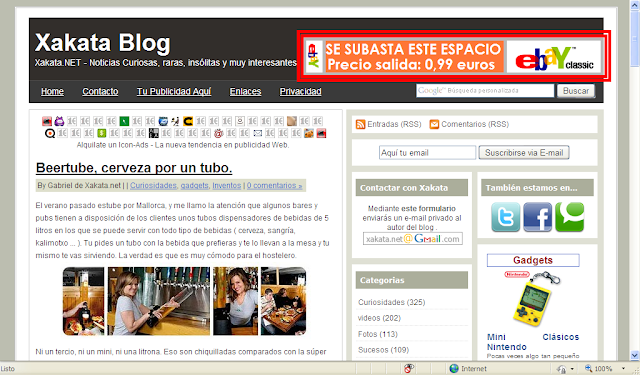Click the orange C icon-ad

188,121
